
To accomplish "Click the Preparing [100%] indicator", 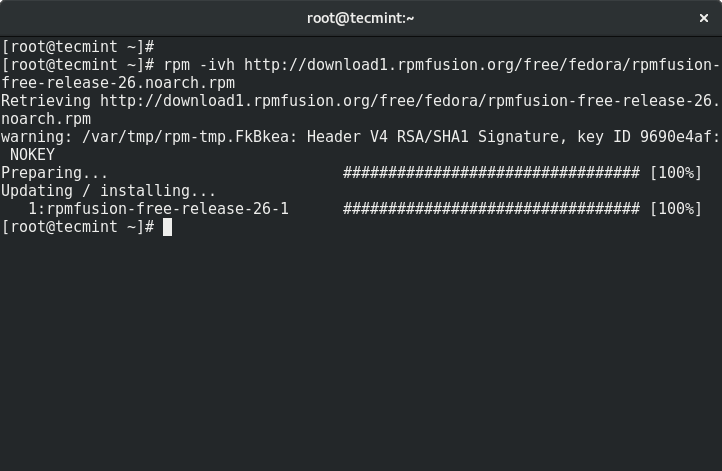I will [x=675, y=173].
